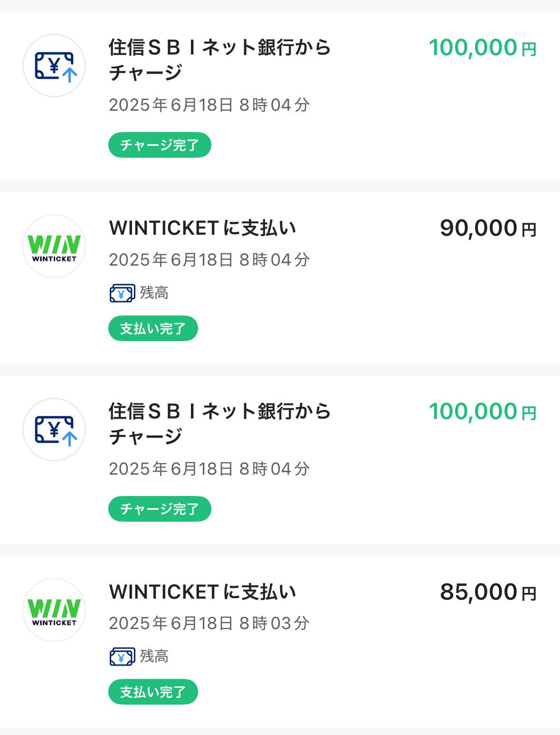Tap the 支払い完了 badge on the 90,000円 payment
This screenshot has height=735, width=560.
[x=153, y=328]
